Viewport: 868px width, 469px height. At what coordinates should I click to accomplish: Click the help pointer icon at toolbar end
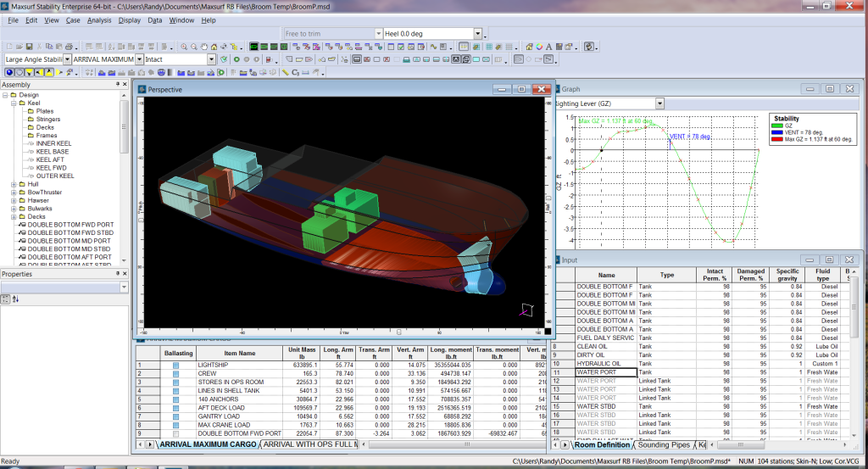588,47
